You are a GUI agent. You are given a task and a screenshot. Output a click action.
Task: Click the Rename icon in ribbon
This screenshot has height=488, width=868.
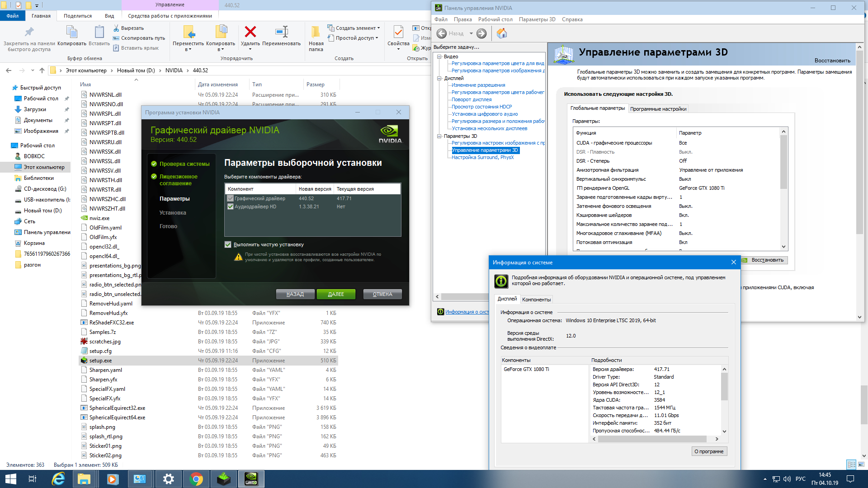(282, 32)
